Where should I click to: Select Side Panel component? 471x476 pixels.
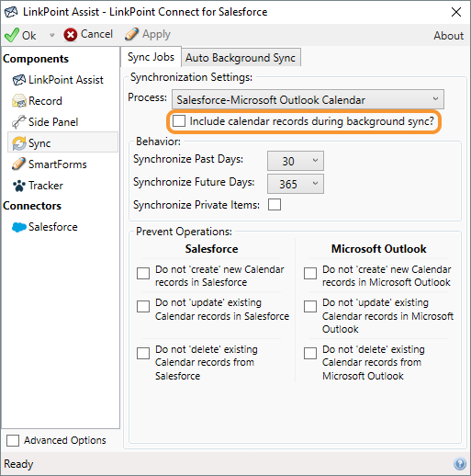click(x=53, y=122)
